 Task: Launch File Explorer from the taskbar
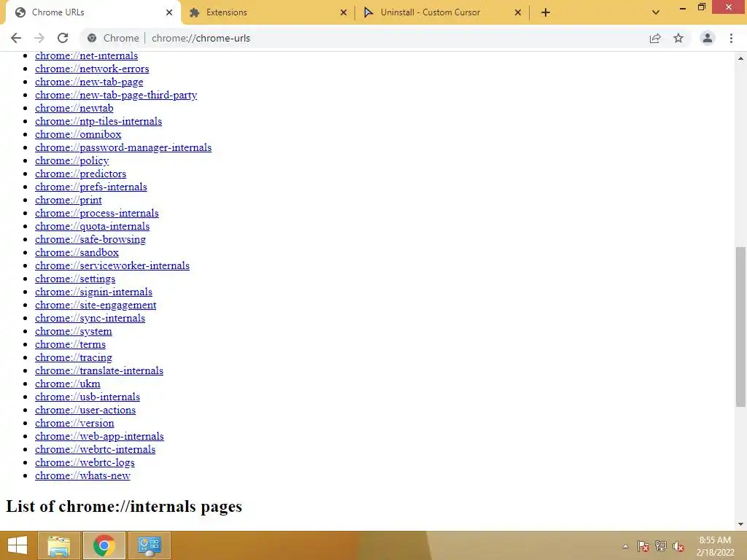58,545
